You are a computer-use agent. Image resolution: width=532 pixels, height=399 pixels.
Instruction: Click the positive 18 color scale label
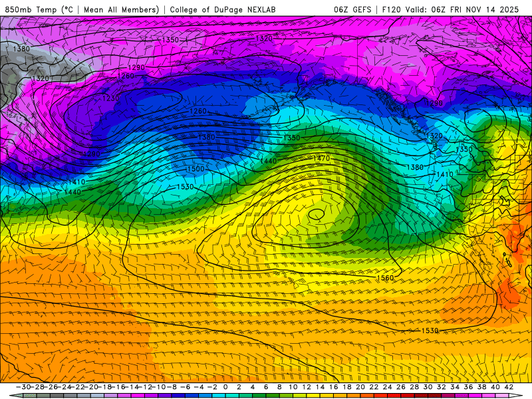347,387
